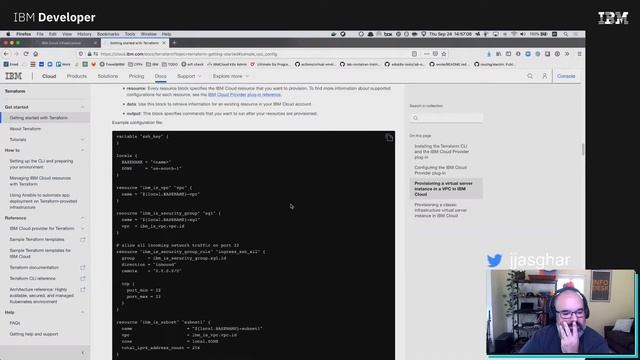Screen dimensions: 640x360
Task: Collapse the left docs sidebar arrow
Action: [83, 353]
